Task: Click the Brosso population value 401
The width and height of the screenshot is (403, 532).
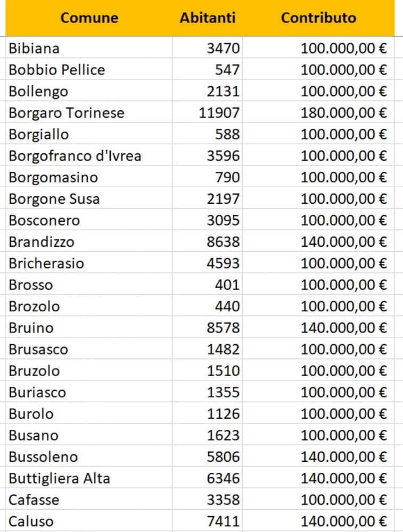Action: [x=227, y=285]
